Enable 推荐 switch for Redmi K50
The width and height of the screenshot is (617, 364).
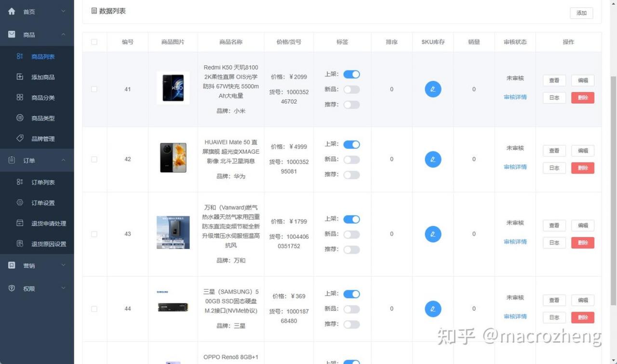pyautogui.click(x=351, y=104)
